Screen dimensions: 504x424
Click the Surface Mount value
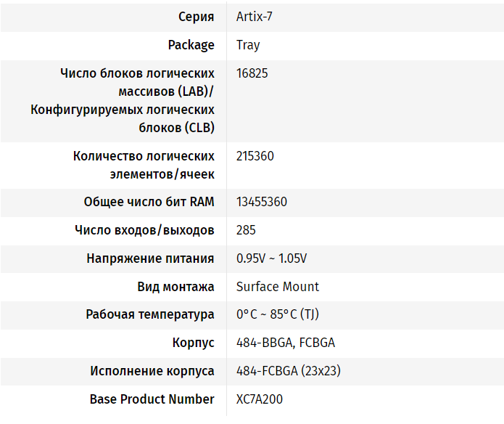coord(278,287)
